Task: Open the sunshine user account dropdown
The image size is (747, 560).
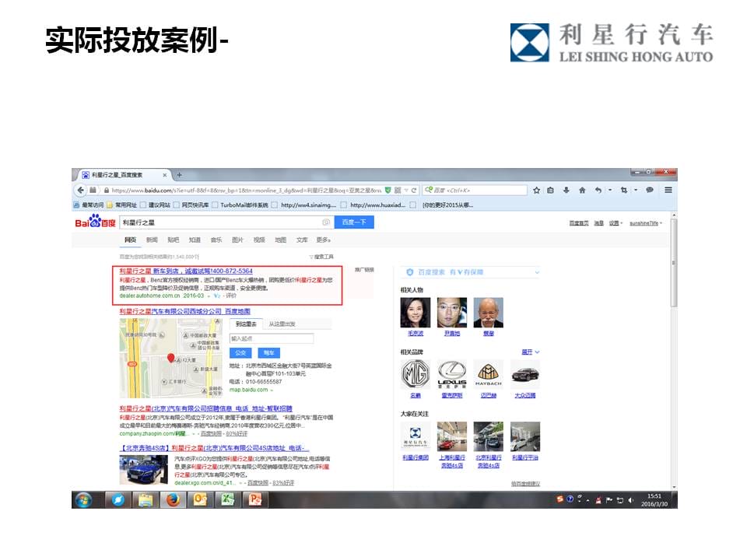Action: click(646, 223)
